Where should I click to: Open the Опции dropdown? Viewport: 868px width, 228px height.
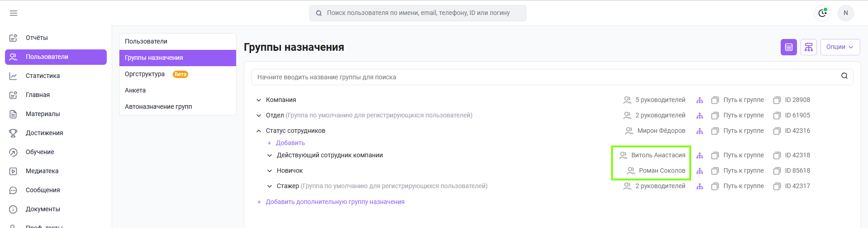[840, 47]
